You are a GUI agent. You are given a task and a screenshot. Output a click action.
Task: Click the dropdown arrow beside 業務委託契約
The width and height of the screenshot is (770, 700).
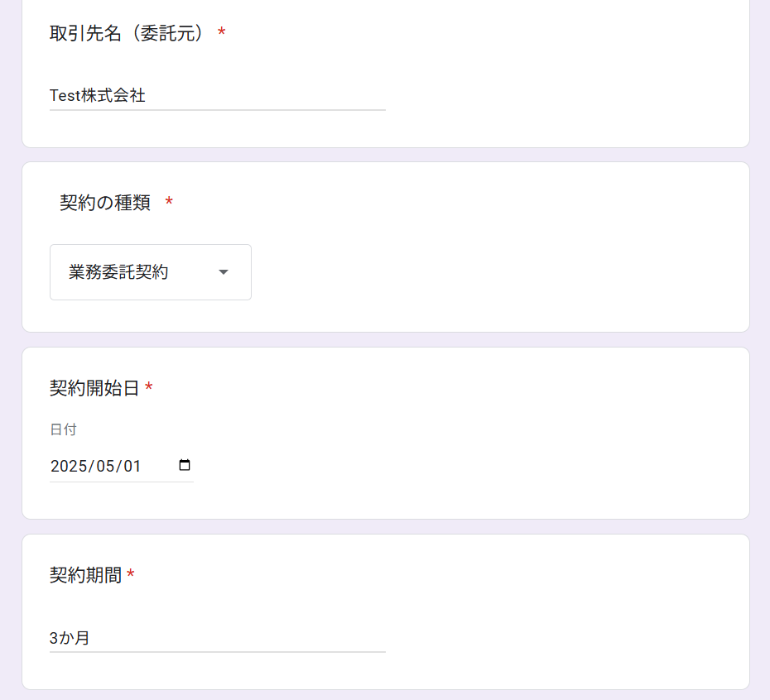[223, 272]
